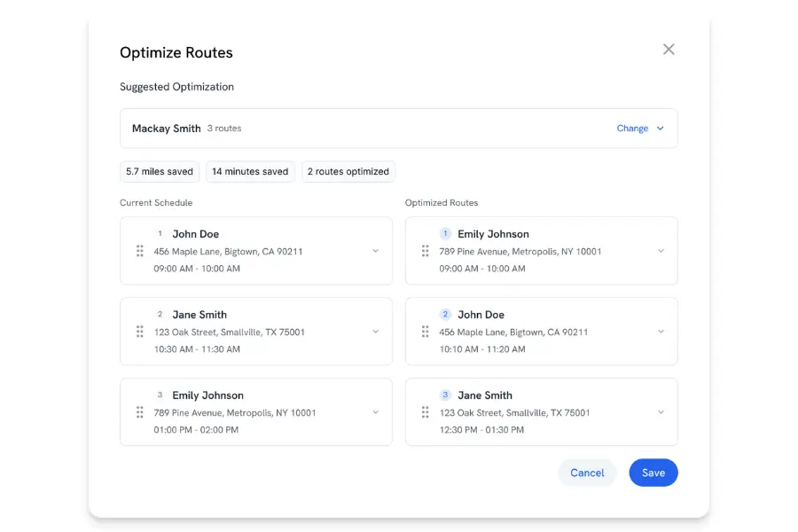Select Emily Johnson name in Current Schedule
Screen dimensions: 798x532
[207, 395]
